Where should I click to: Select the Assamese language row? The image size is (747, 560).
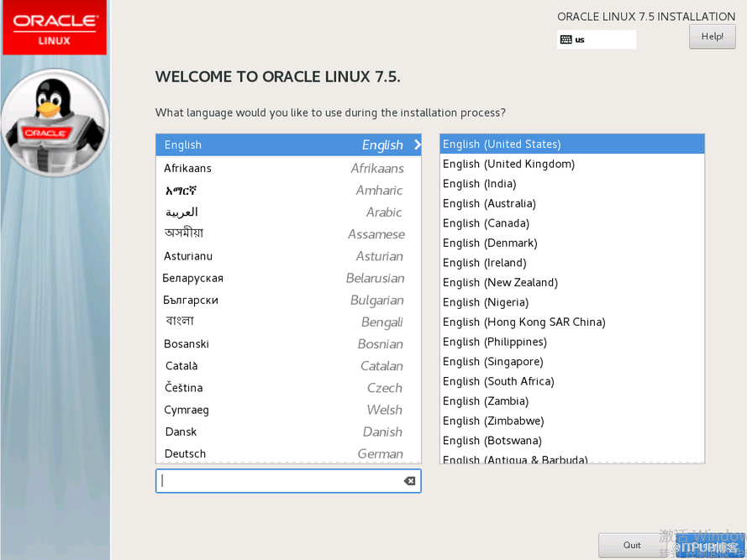coord(288,233)
